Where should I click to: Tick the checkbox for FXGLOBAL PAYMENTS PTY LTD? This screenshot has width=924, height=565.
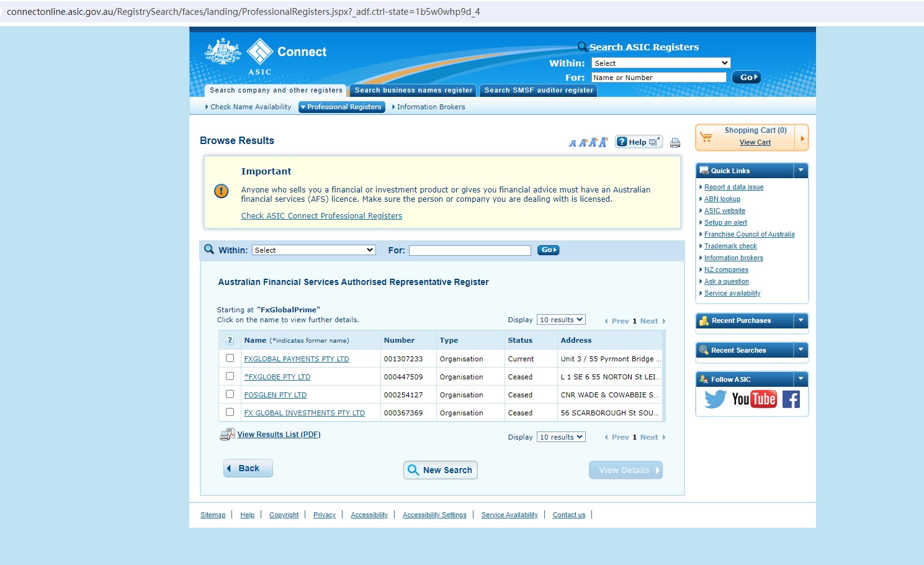point(230,358)
